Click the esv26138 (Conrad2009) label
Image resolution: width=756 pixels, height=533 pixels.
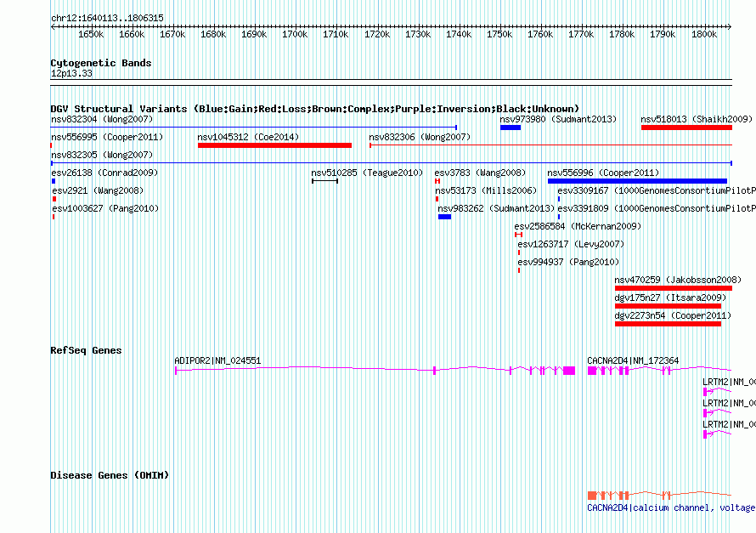(x=104, y=173)
